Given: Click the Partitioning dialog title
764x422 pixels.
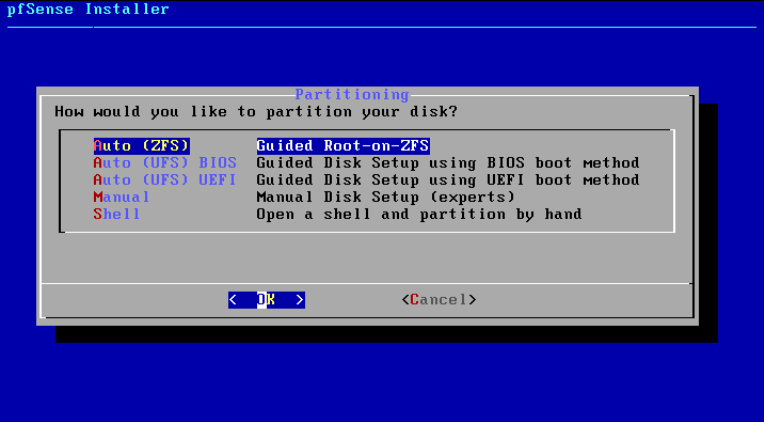Looking at the screenshot, I should (x=352, y=94).
